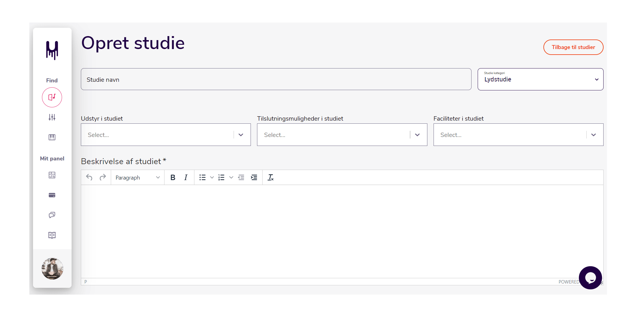Open the user profile avatar

coord(52,268)
